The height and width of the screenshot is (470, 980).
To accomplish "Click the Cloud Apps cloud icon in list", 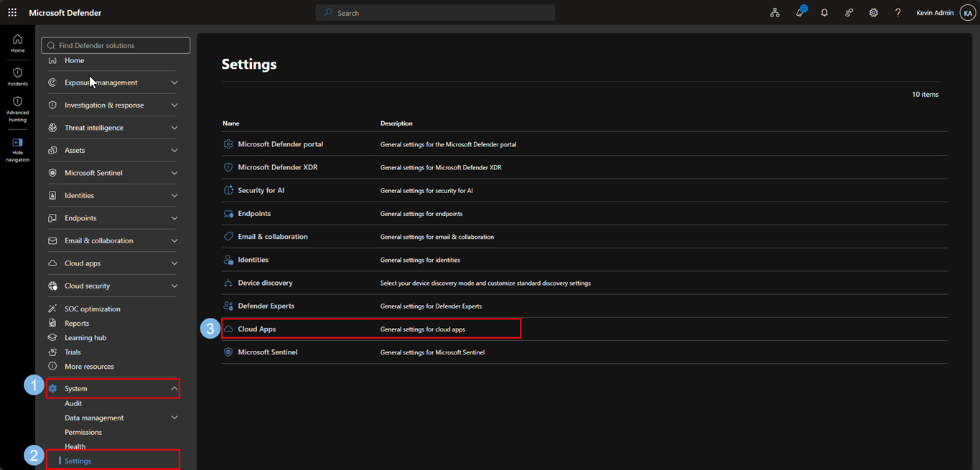I will 228,329.
